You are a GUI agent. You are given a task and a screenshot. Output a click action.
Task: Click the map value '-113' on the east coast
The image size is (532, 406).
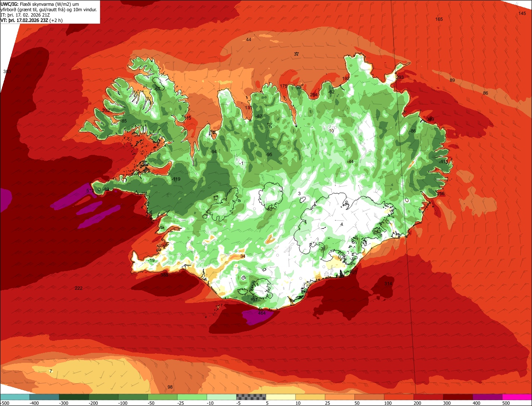[443, 161]
